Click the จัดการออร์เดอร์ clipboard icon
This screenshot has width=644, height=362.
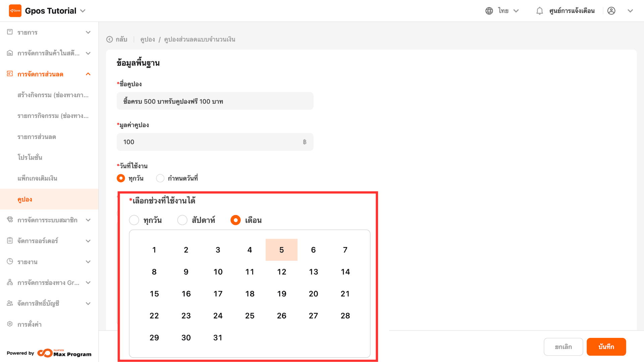[x=10, y=241]
